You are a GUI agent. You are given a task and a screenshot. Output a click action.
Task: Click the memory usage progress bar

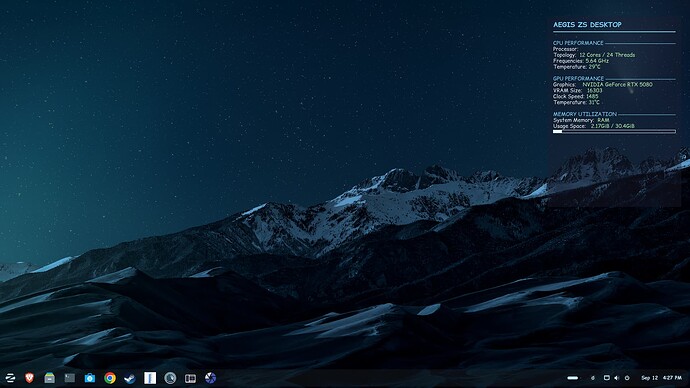(x=614, y=132)
